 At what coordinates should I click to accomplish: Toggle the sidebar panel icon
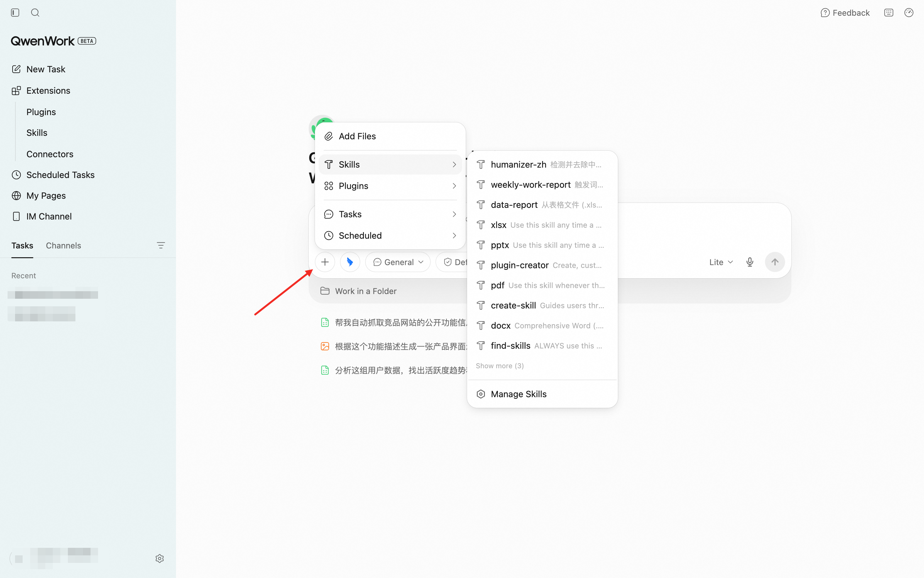tap(15, 13)
